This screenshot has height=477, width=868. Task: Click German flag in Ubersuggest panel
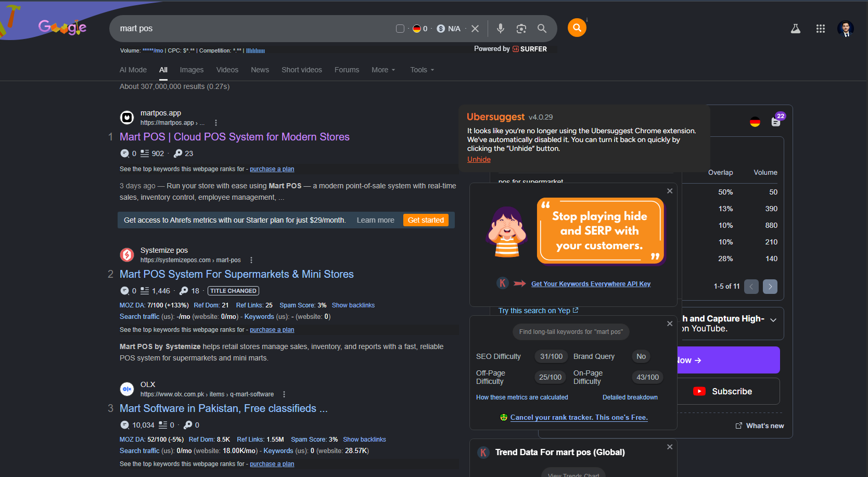point(755,122)
